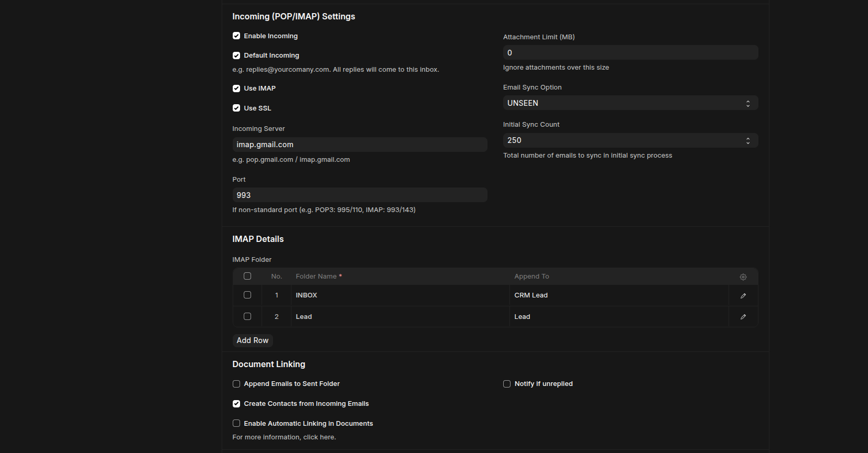This screenshot has height=453, width=868.
Task: Uncheck the Enable Incoming checkbox
Action: [236, 36]
